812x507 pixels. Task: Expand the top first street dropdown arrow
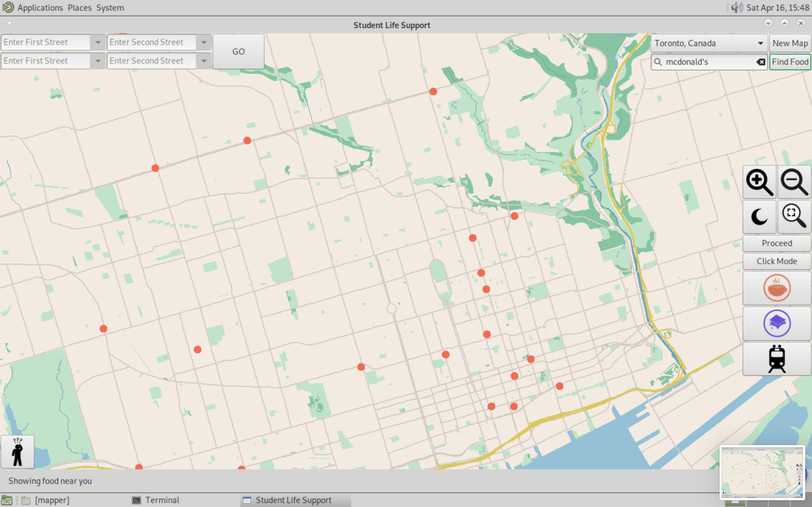click(x=98, y=42)
